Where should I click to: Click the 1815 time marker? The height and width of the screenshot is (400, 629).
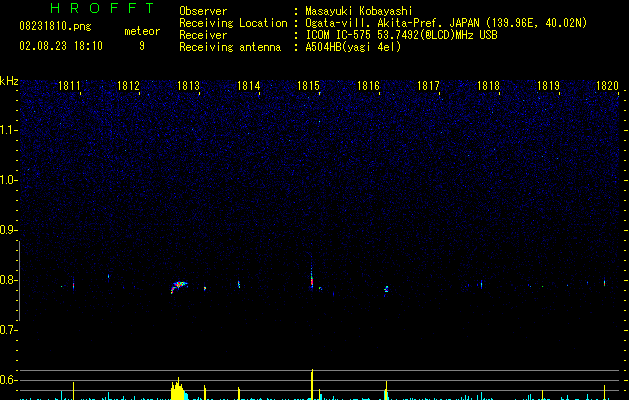308,86
